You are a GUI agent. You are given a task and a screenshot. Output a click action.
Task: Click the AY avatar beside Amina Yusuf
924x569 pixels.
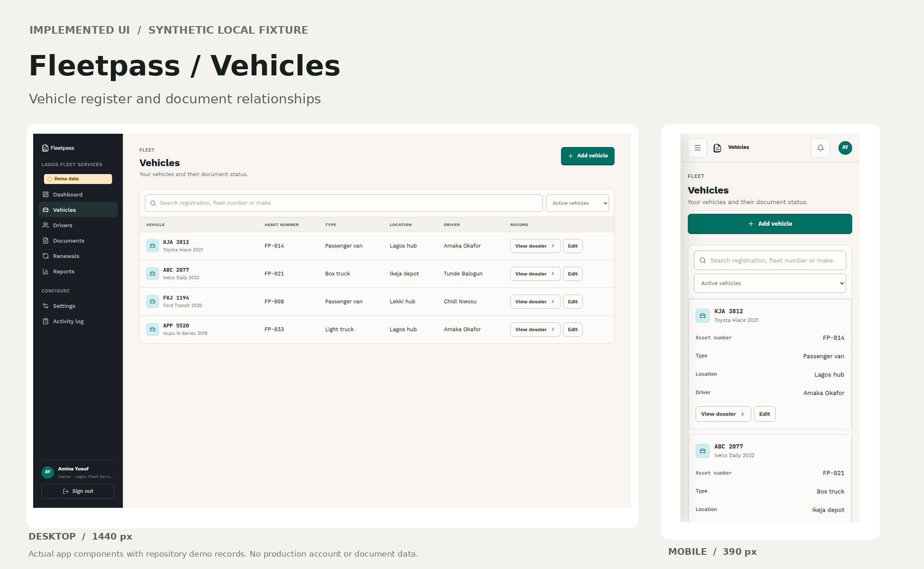coord(47,472)
